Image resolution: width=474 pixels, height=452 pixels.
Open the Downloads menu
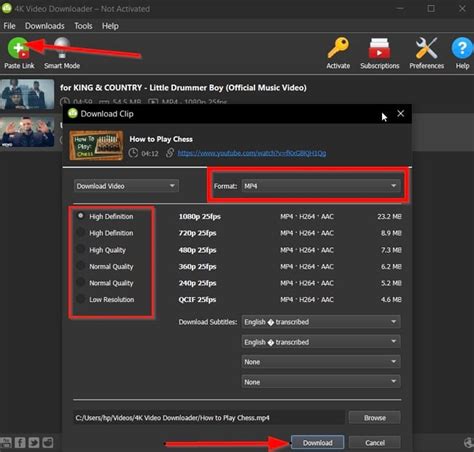tap(45, 26)
